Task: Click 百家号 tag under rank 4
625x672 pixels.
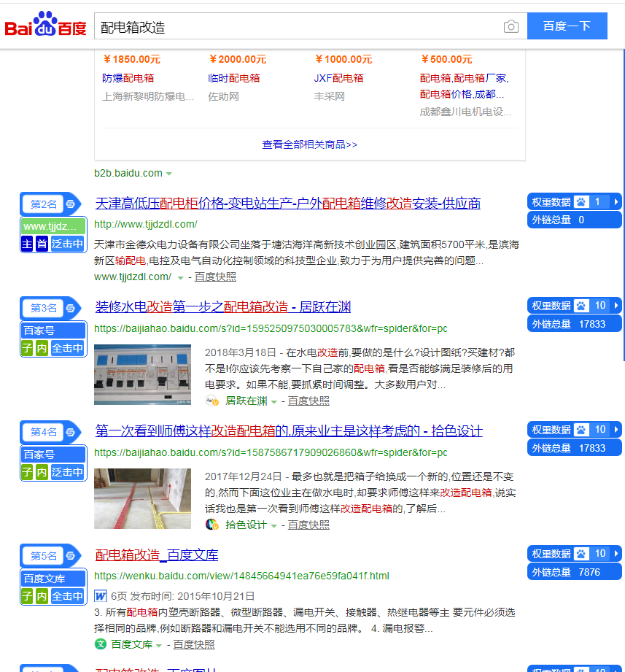Action: [x=53, y=455]
